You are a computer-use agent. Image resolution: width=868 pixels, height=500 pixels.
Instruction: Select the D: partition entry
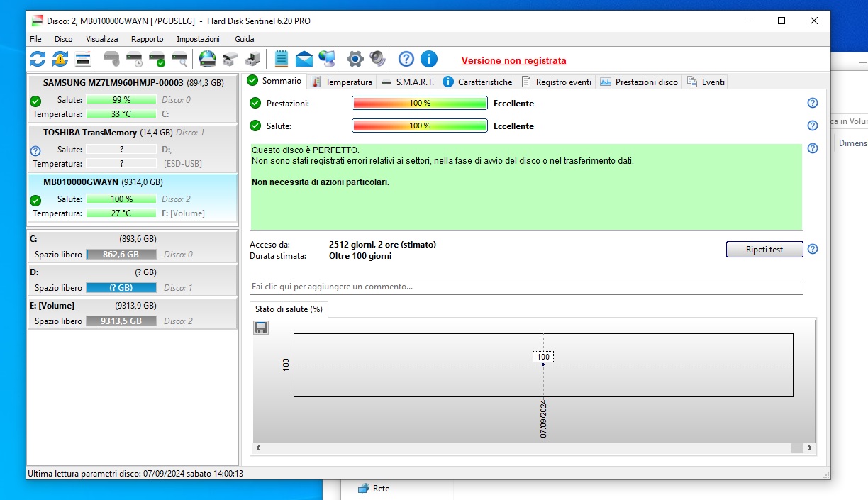(133, 279)
